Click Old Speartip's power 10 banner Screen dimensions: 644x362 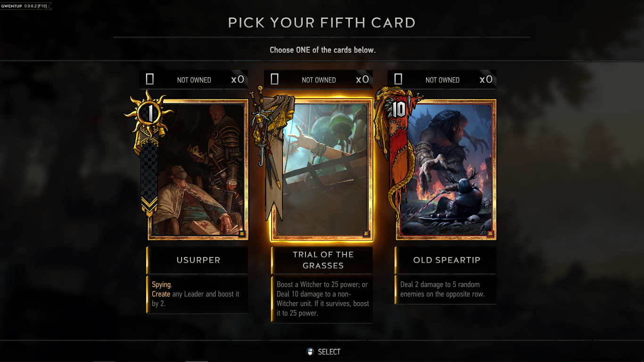[x=398, y=110]
